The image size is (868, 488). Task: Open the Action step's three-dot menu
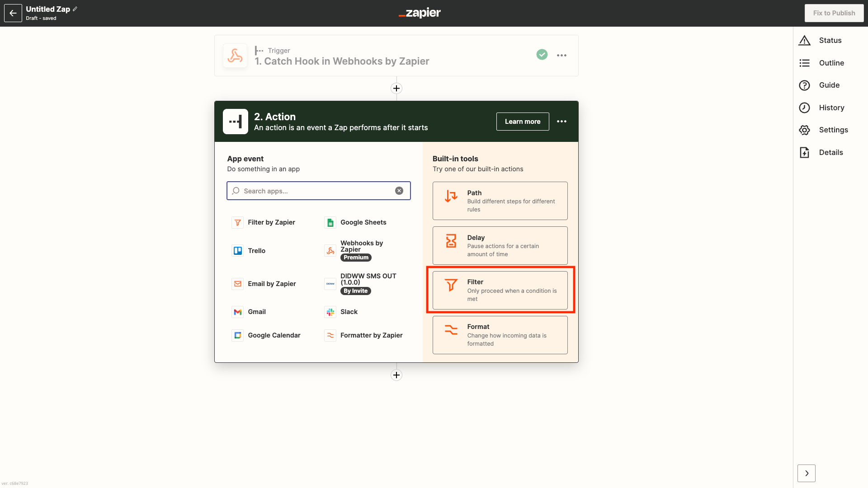pos(561,122)
